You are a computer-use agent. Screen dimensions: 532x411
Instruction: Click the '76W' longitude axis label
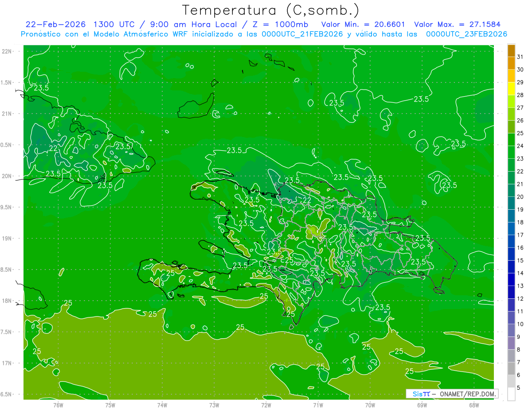pos(58,405)
